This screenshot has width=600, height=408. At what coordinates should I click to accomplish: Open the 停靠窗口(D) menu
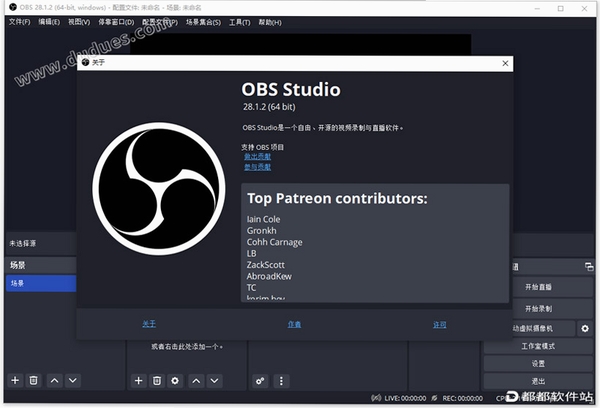coord(116,22)
